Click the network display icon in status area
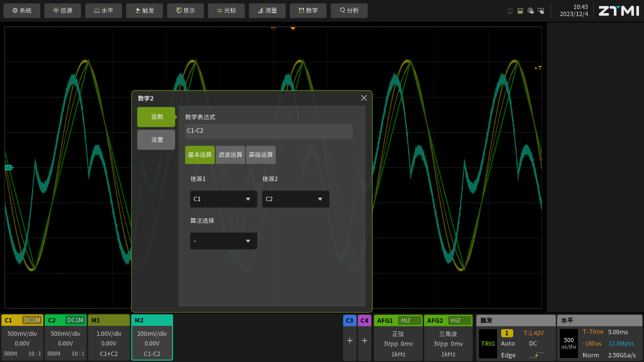 [x=510, y=11]
